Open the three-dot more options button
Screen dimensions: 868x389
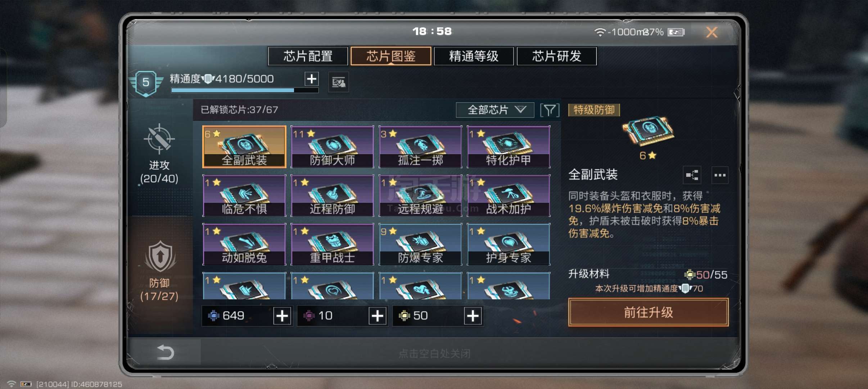720,175
